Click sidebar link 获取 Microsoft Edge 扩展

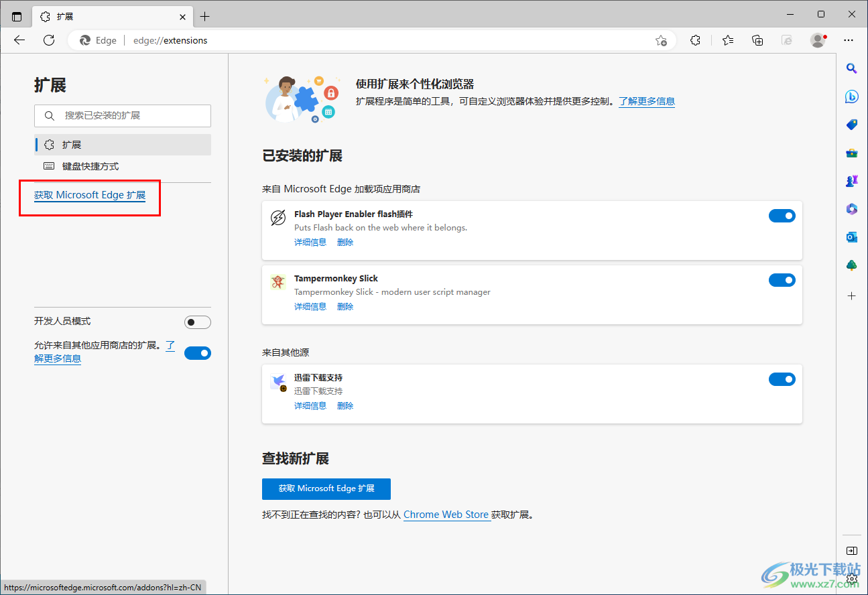(x=90, y=195)
